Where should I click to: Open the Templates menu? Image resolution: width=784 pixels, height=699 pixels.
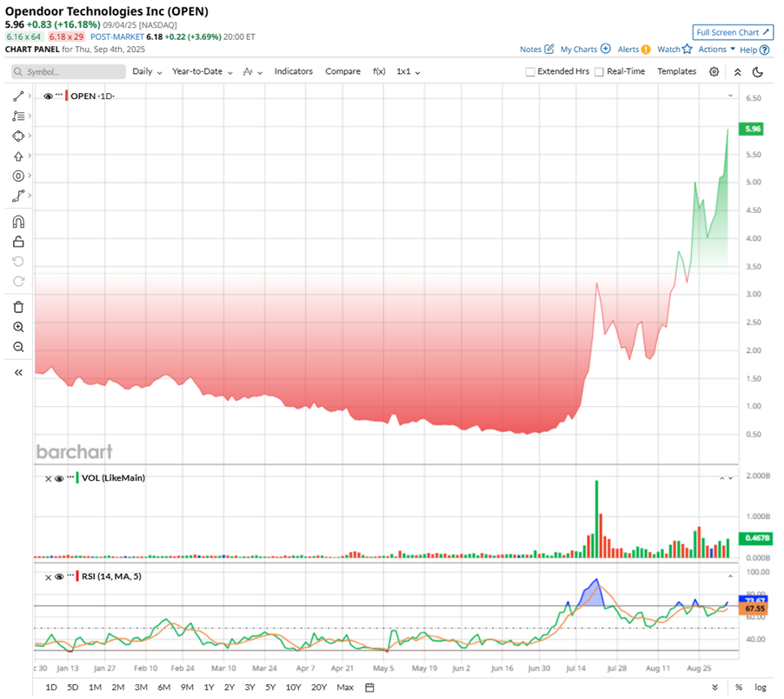(x=676, y=71)
